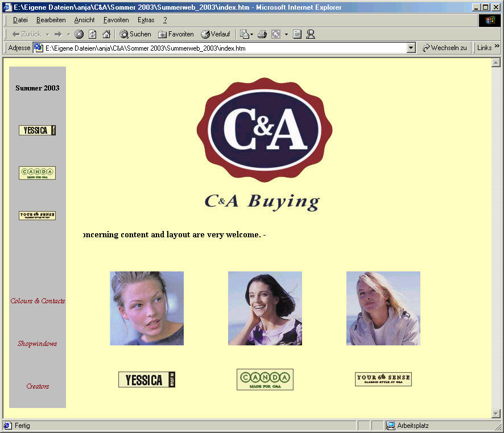Image resolution: width=504 pixels, height=433 pixels.
Task: Open the Favoriten toolbar button
Action: (176, 34)
